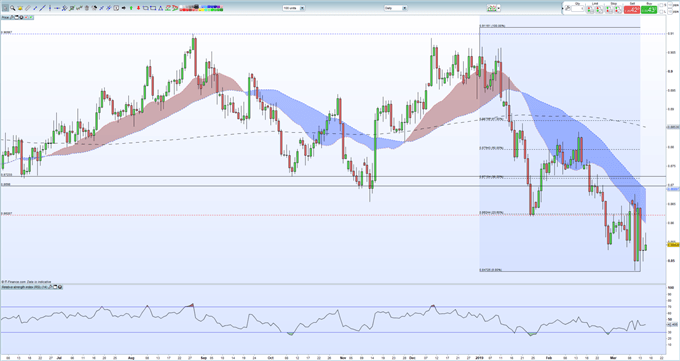Click the green Buy price button

[x=649, y=10]
